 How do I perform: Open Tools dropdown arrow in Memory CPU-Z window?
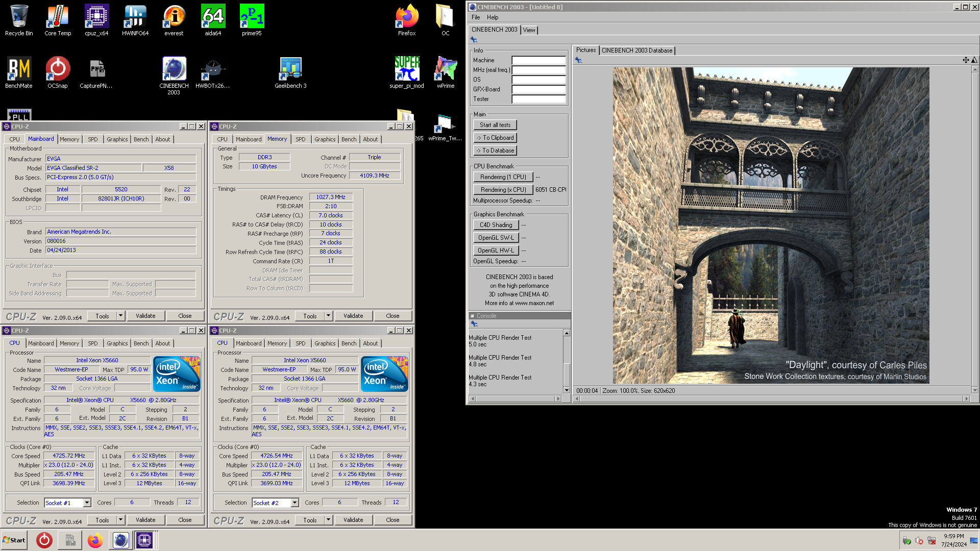tap(329, 316)
